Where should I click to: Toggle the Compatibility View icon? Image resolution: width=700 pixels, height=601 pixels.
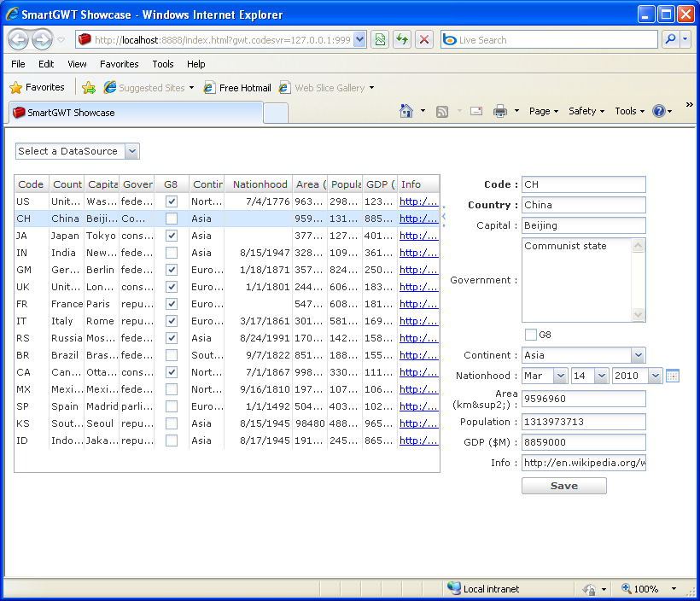(380, 40)
